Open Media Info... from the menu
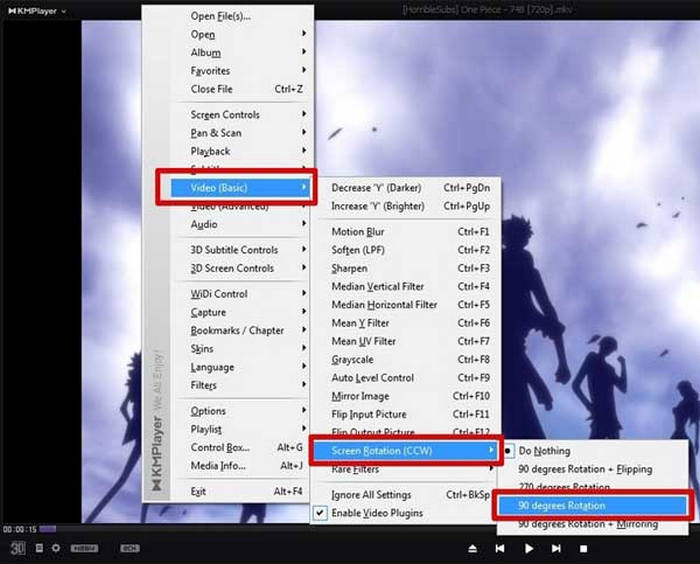700x564 pixels. coord(241,466)
